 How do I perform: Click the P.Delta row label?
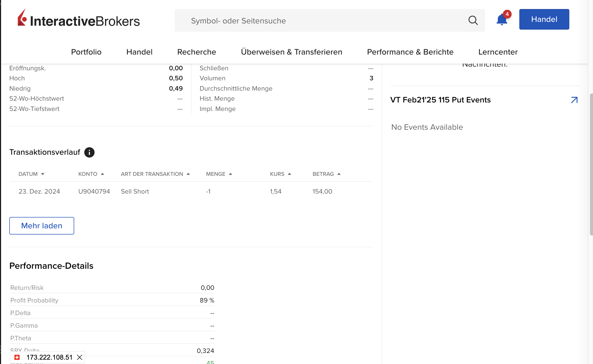pyautogui.click(x=20, y=313)
